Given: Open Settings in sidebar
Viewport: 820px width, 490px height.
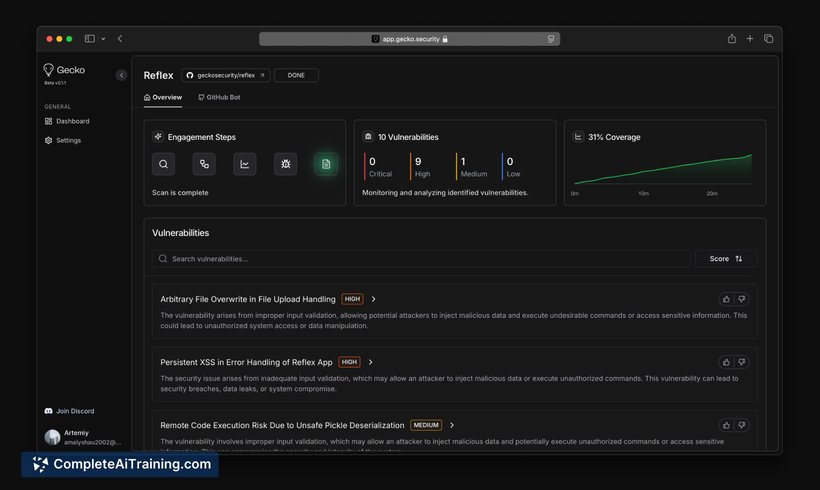Looking at the screenshot, I should (x=63, y=140).
